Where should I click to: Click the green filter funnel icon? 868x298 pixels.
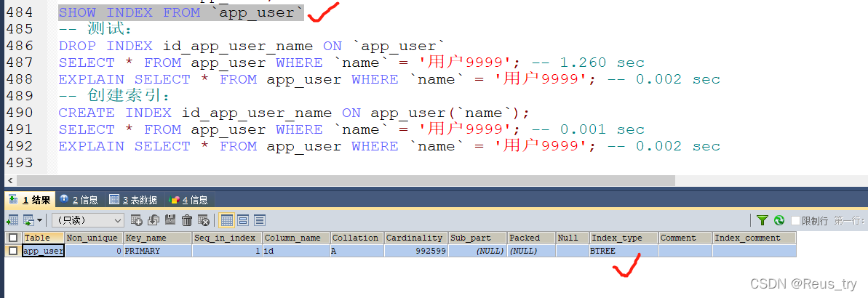pos(763,220)
